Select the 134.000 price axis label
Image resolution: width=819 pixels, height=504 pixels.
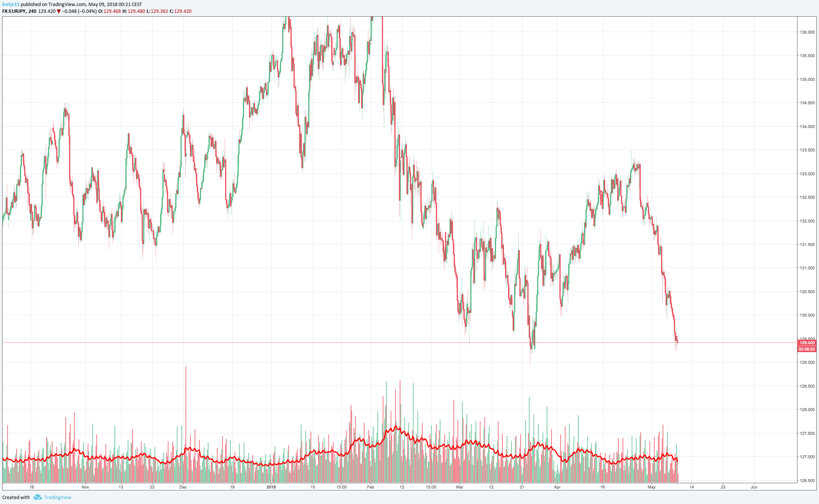tap(807, 127)
